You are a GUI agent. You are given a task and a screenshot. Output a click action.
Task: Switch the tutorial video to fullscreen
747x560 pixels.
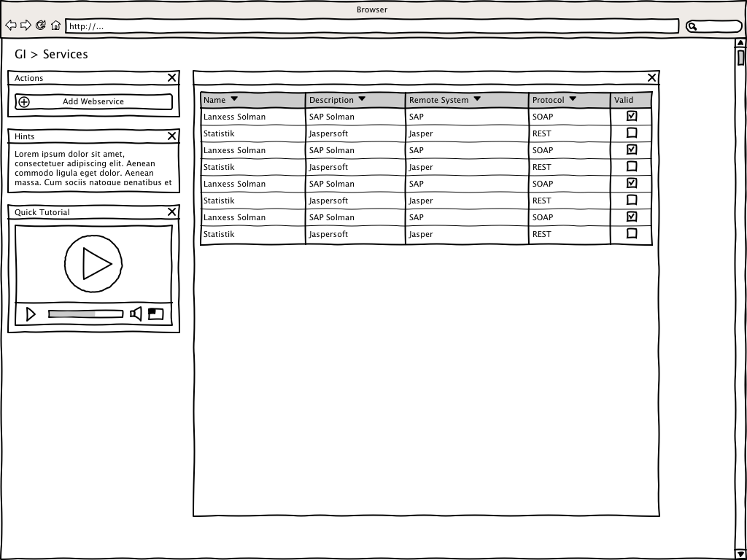[x=156, y=314]
